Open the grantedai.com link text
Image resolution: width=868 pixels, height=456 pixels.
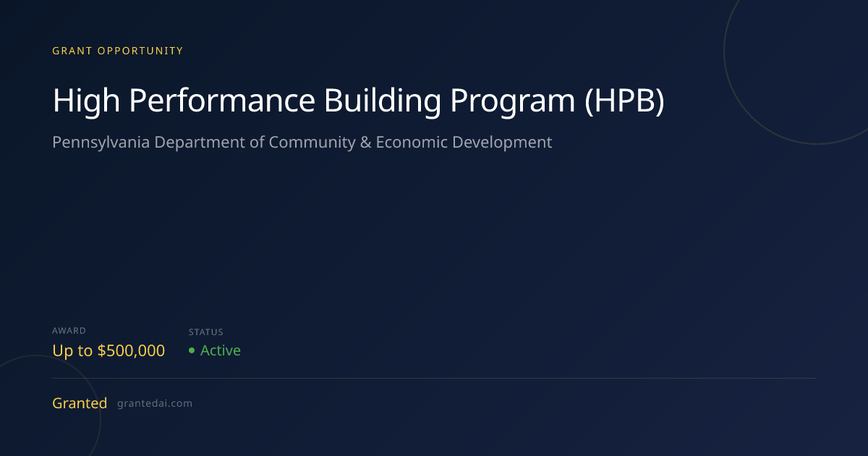pyautogui.click(x=155, y=403)
